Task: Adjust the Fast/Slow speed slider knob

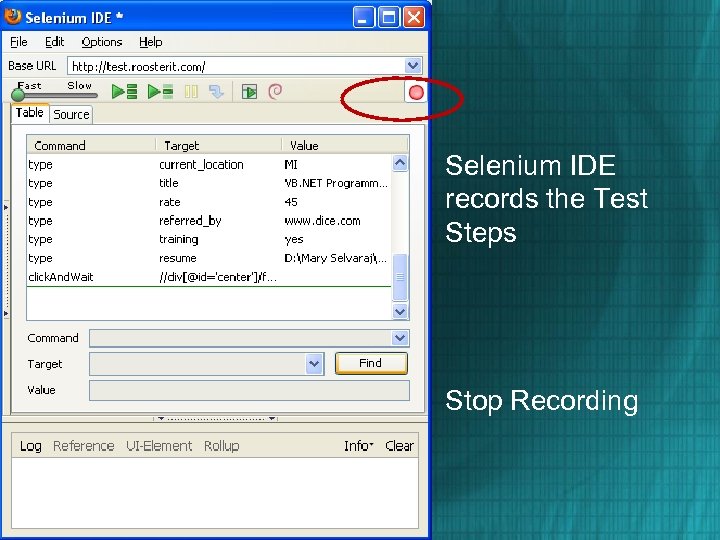Action: pos(18,95)
